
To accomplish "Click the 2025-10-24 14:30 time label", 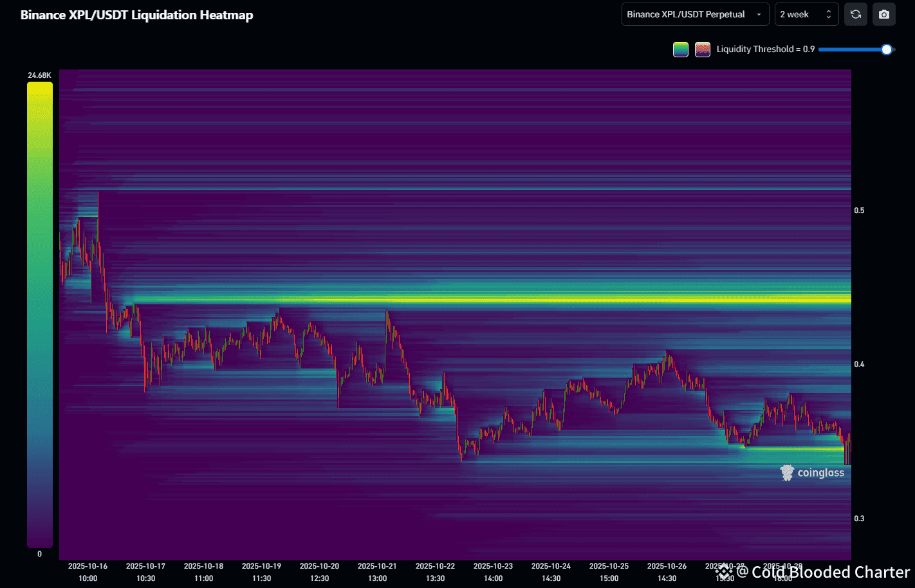I will tap(551, 572).
